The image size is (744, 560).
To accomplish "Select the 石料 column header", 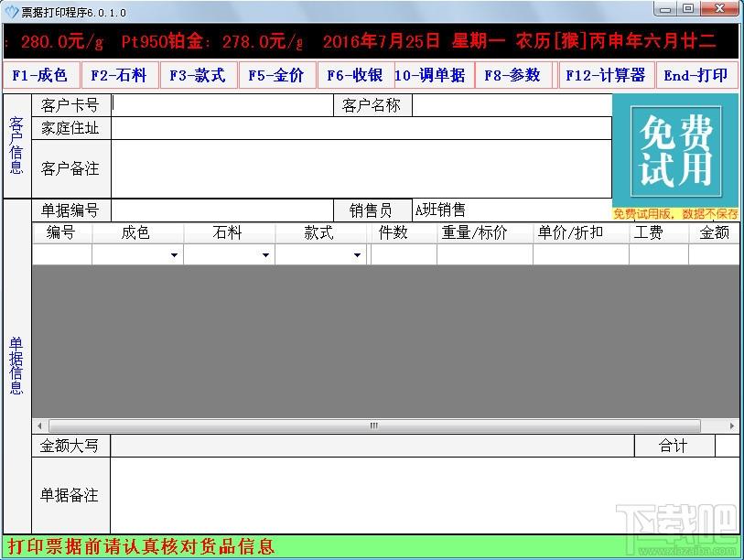I will pos(229,232).
